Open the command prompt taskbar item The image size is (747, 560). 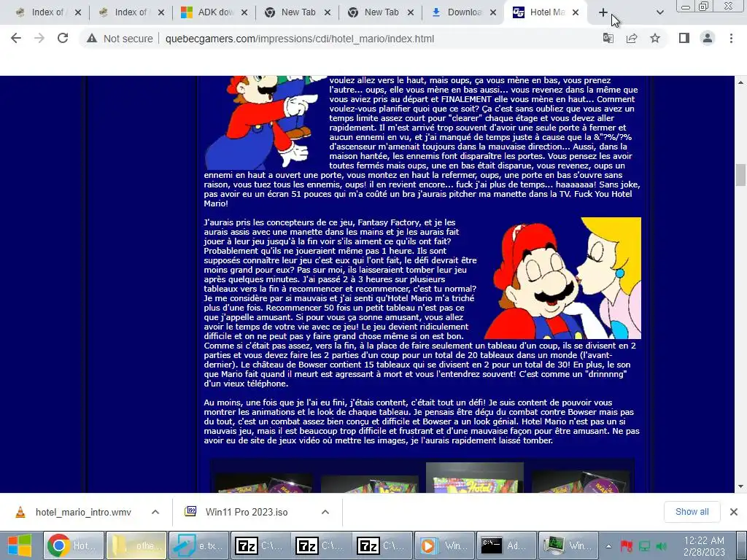click(x=506, y=545)
